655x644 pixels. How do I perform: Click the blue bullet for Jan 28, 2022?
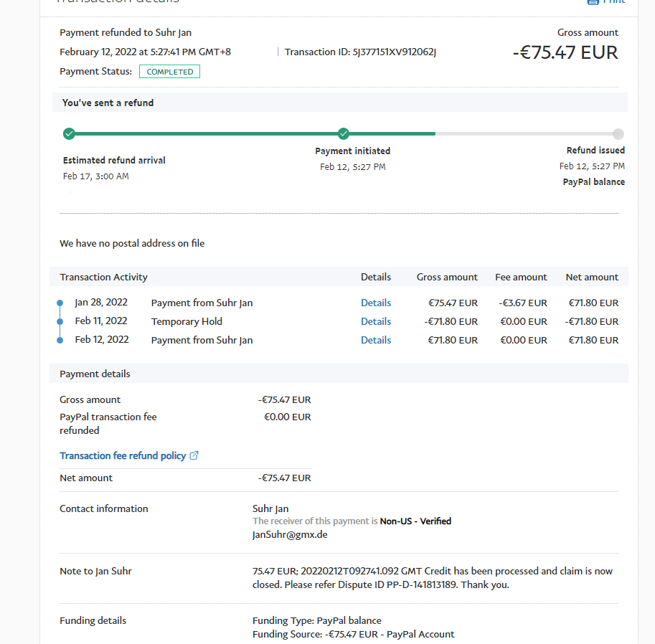pyautogui.click(x=60, y=303)
